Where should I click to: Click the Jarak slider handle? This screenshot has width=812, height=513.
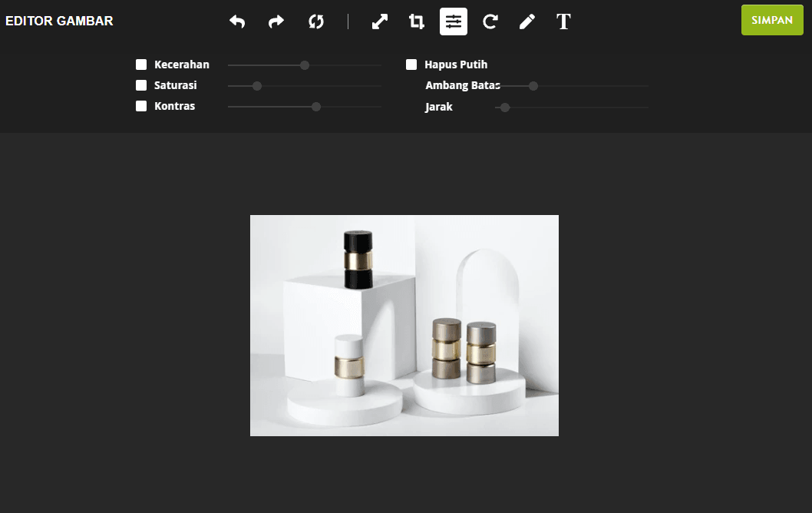(505, 108)
